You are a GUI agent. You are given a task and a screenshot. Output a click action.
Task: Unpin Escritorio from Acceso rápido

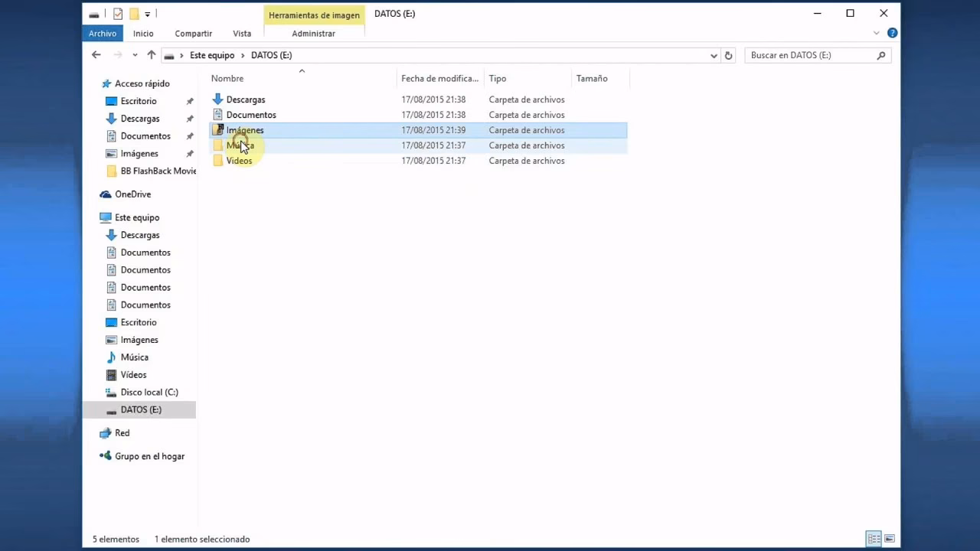(x=190, y=101)
